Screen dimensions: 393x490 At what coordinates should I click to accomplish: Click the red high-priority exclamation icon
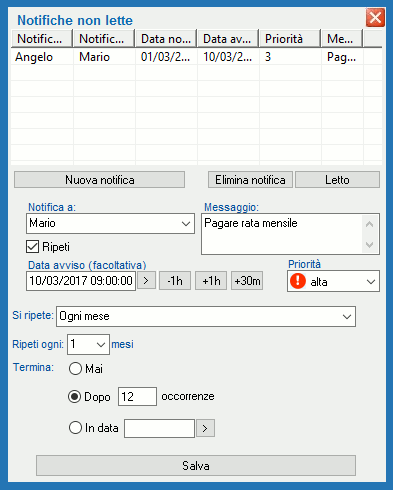tap(298, 281)
